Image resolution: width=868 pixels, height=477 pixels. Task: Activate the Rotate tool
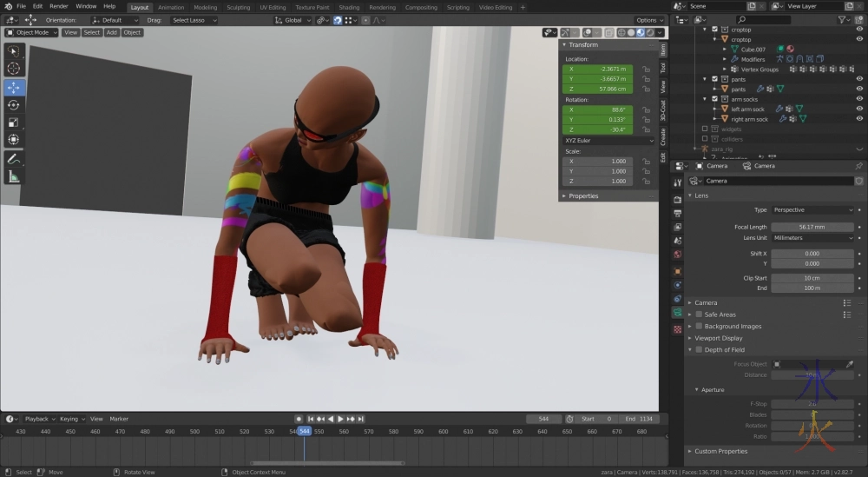point(14,104)
